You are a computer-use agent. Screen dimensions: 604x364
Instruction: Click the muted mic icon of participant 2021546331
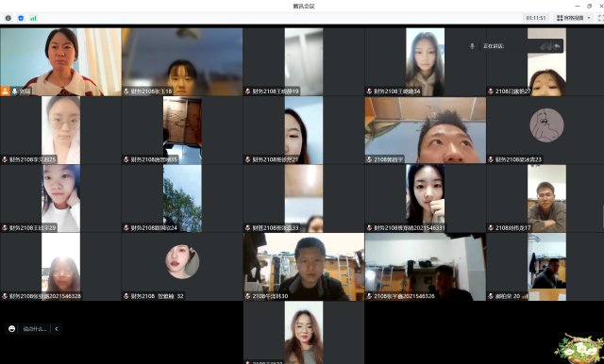369,228
